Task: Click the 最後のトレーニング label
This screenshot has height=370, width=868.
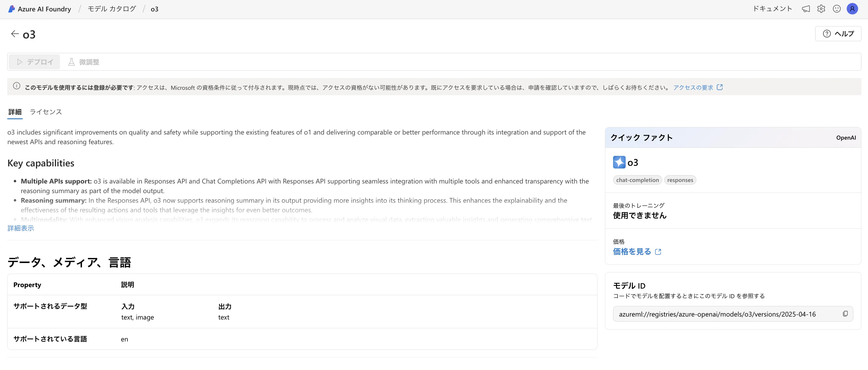Action: (639, 205)
